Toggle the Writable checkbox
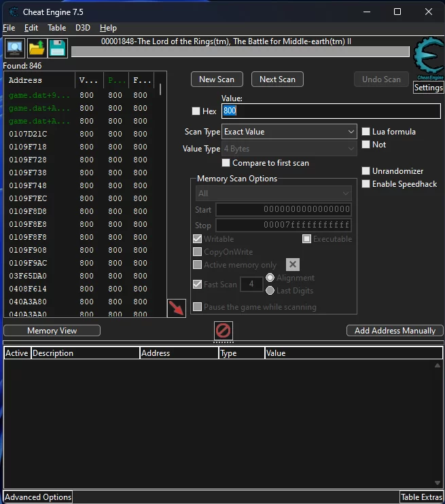 [197, 239]
